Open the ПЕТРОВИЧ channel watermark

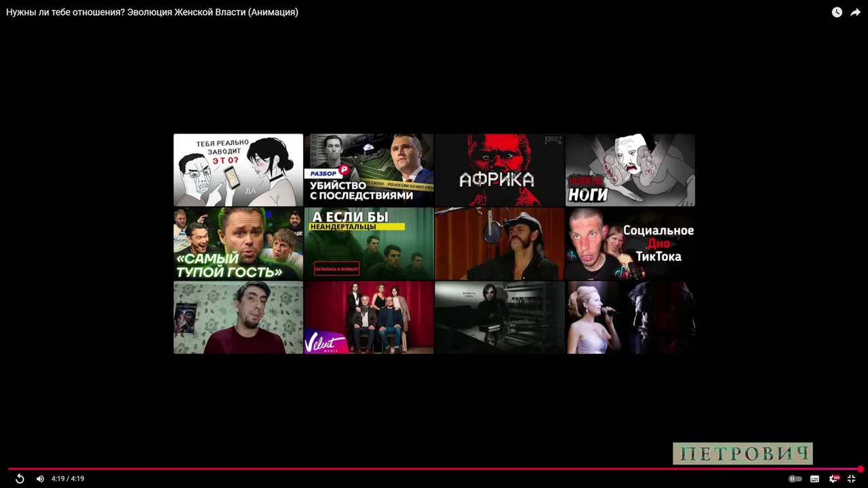[743, 453]
